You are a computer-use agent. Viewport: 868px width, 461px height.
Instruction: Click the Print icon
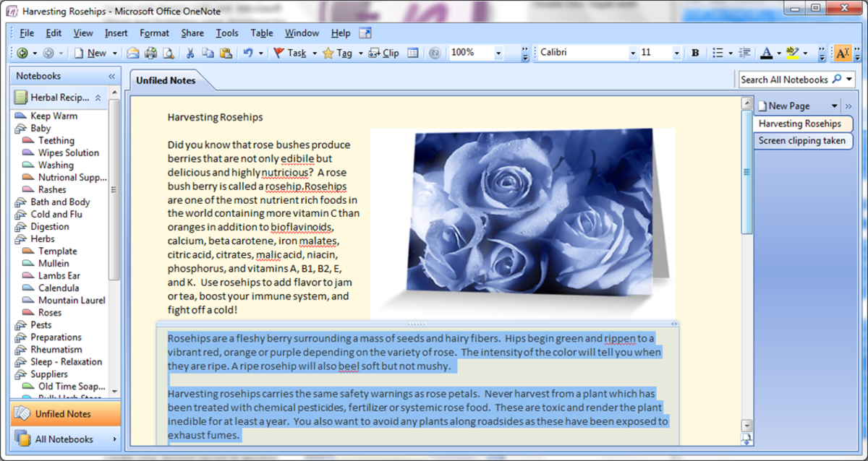[151, 53]
